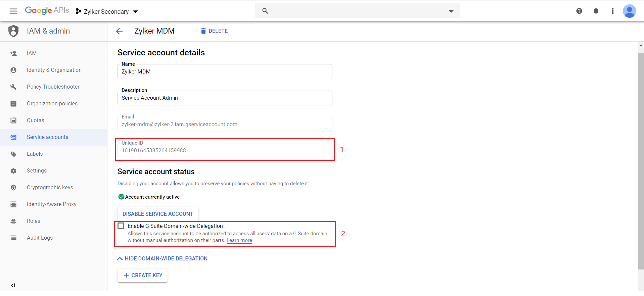The width and height of the screenshot is (644, 296).
Task: Click the search magnifier icon
Action: pos(265,11)
